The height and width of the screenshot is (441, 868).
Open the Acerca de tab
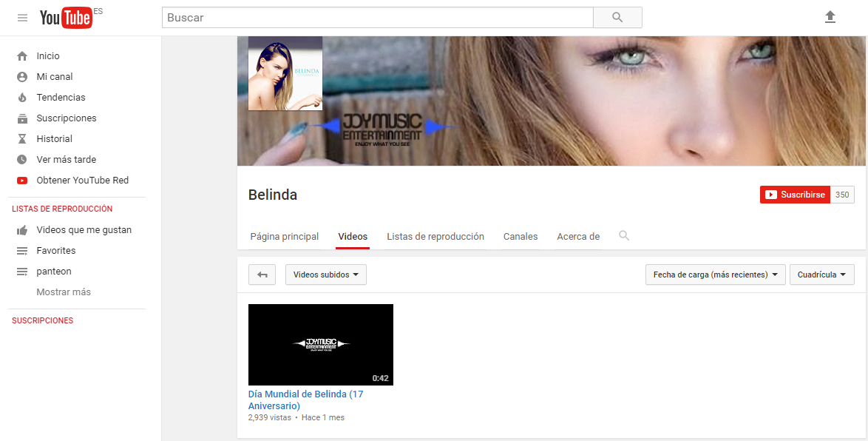click(x=577, y=237)
